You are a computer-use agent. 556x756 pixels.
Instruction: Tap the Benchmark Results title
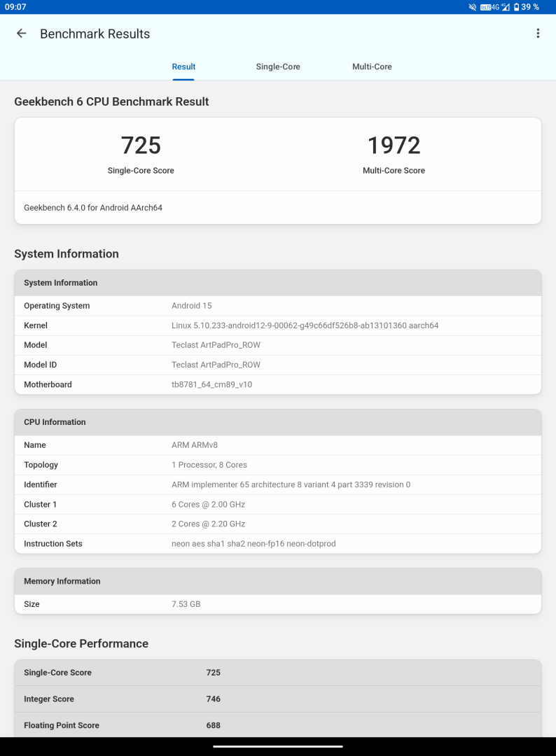tap(95, 34)
